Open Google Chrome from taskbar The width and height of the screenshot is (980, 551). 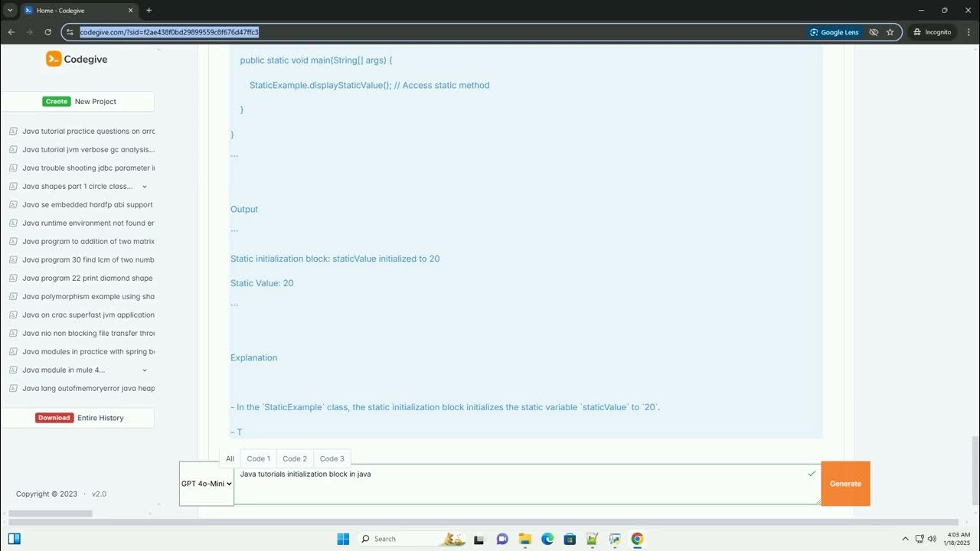click(637, 539)
